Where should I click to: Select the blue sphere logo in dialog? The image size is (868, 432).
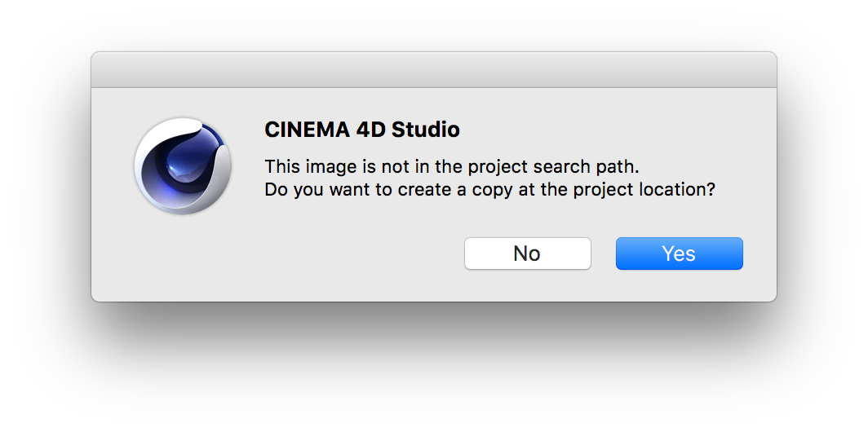pyautogui.click(x=183, y=166)
